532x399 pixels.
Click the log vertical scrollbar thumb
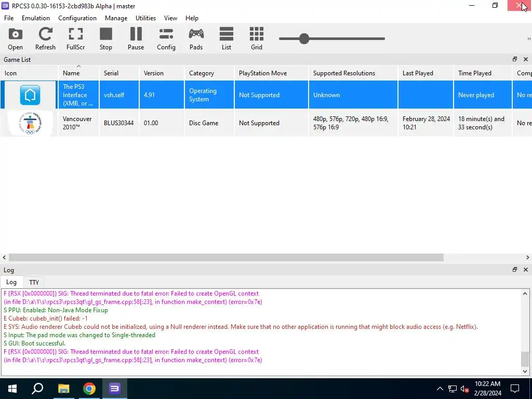tap(525, 359)
